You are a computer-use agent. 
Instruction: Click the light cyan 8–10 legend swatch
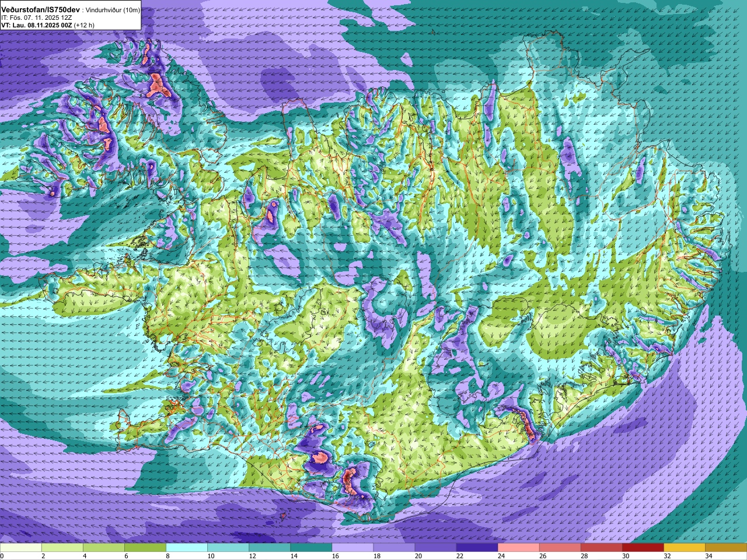pos(187,548)
